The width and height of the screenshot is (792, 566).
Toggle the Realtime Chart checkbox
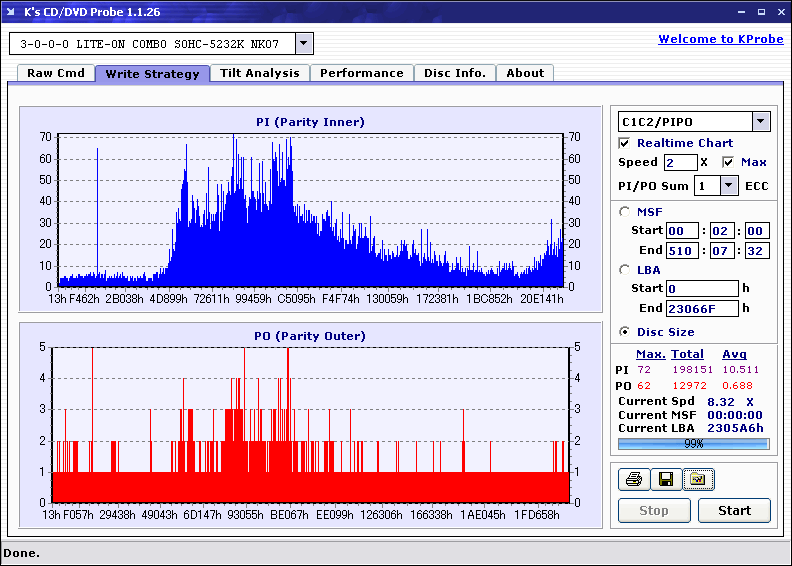tap(625, 143)
